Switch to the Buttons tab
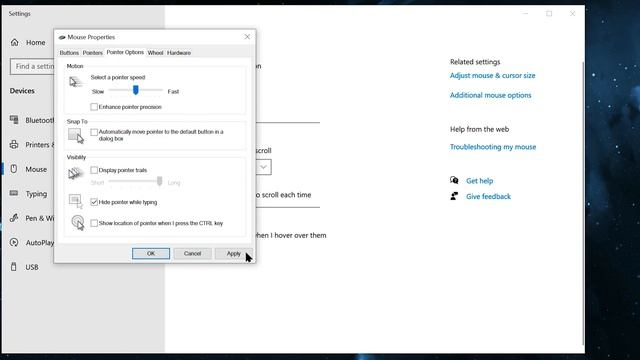This screenshot has width=640, height=360. [69, 53]
